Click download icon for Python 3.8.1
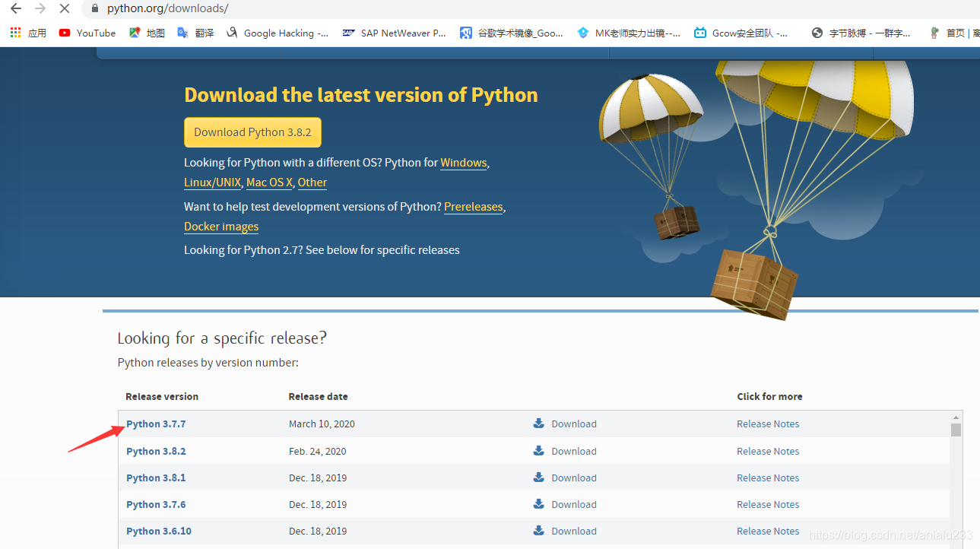 click(x=538, y=478)
